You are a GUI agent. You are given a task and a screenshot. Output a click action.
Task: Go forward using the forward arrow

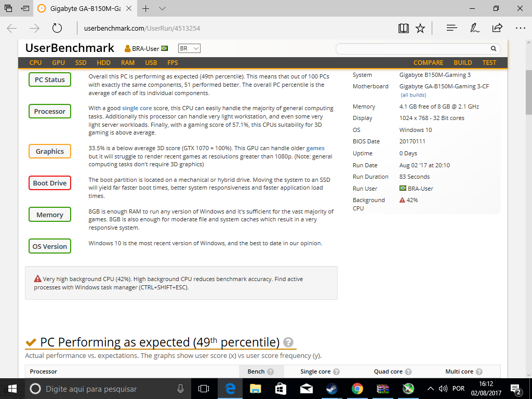pyautogui.click(x=34, y=28)
